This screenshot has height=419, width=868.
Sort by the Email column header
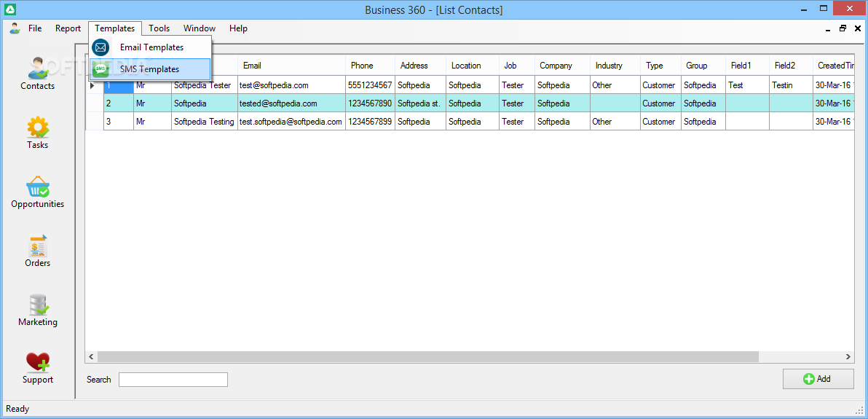[x=292, y=66]
